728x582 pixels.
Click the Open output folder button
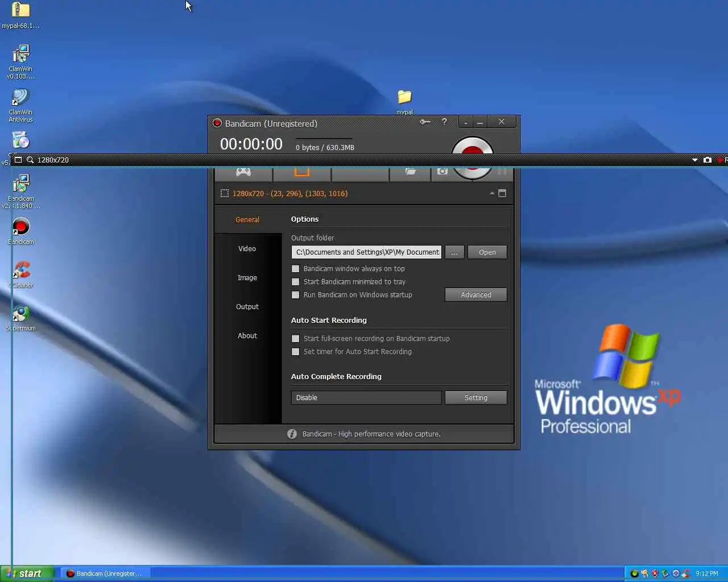[487, 252]
